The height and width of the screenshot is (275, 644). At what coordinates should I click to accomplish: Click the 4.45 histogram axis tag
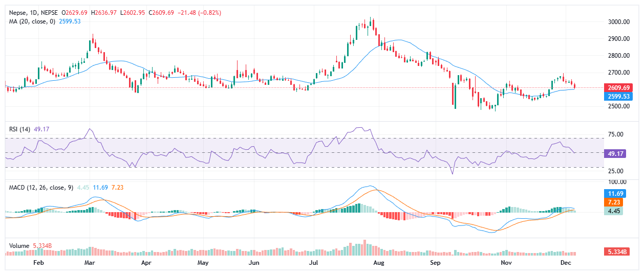click(613, 211)
